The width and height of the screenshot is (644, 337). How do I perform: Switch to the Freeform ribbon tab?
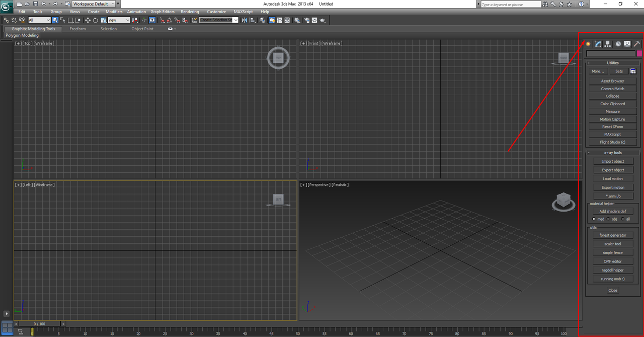77,29
